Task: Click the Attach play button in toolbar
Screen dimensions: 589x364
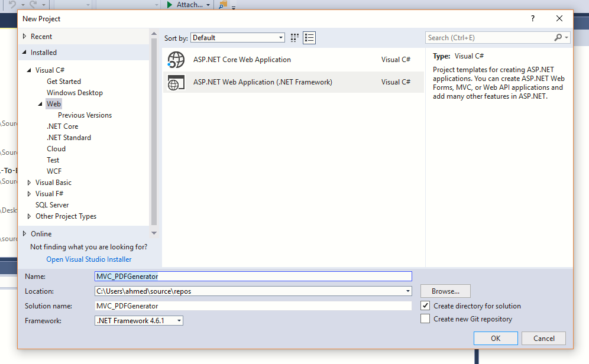Action: pos(169,5)
